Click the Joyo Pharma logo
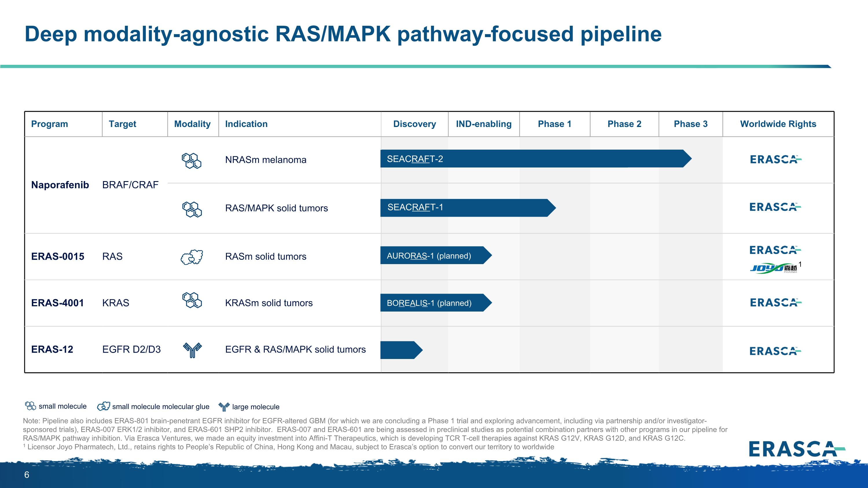868x488 pixels. point(773,268)
